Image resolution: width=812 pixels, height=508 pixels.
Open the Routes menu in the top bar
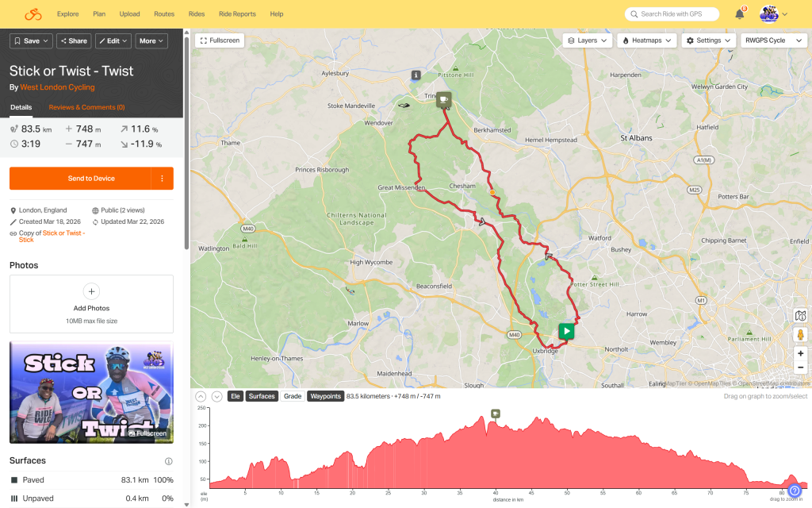(164, 14)
